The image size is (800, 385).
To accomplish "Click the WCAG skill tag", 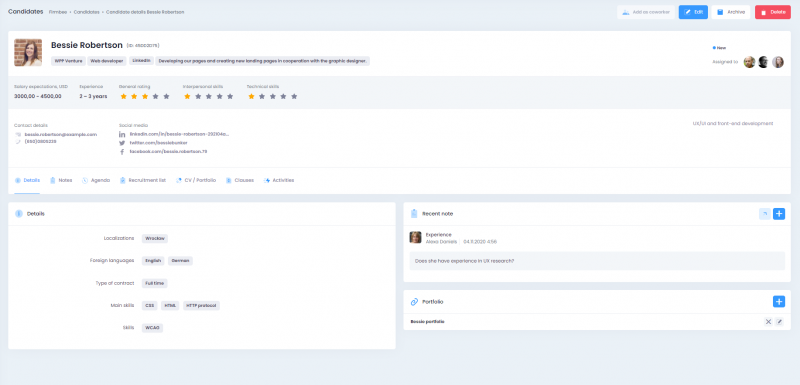I will (152, 328).
